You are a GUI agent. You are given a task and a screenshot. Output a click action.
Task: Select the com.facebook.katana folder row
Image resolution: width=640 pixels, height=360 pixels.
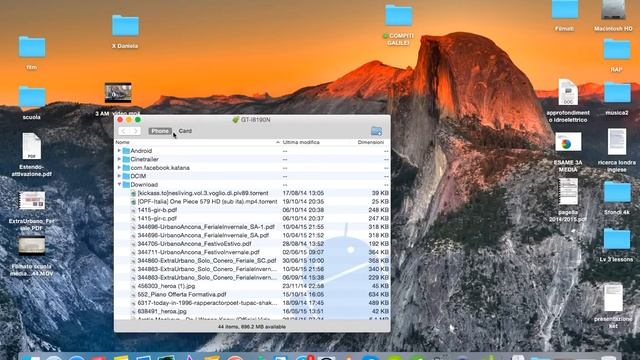pyautogui.click(x=252, y=168)
